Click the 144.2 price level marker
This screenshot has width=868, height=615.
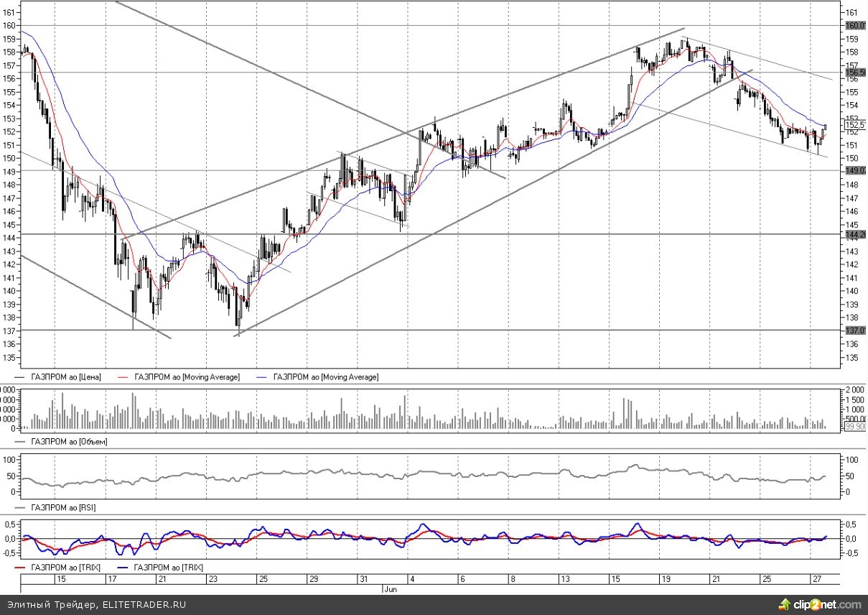point(856,235)
